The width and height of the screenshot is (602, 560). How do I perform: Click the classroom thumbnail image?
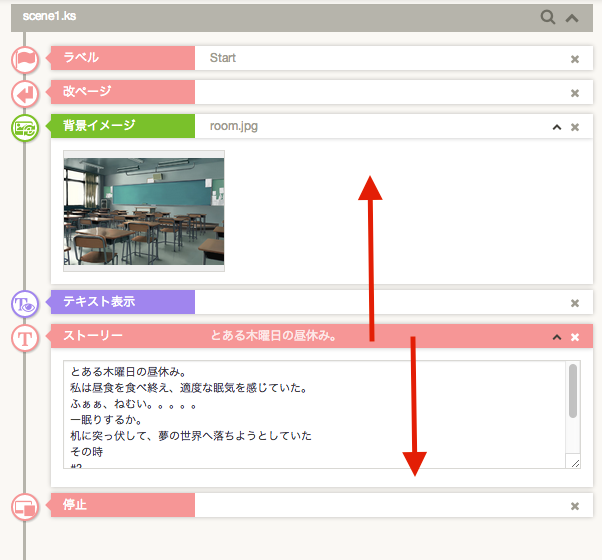coord(144,210)
